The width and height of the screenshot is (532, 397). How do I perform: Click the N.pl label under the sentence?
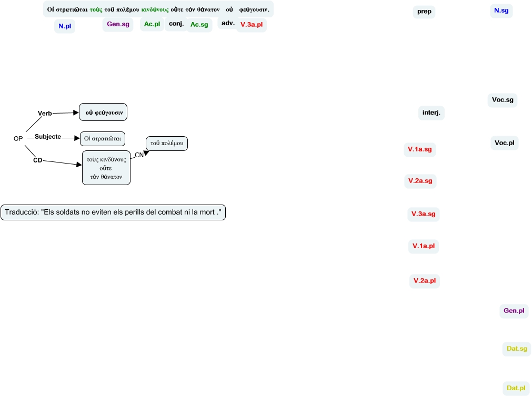pyautogui.click(x=65, y=26)
